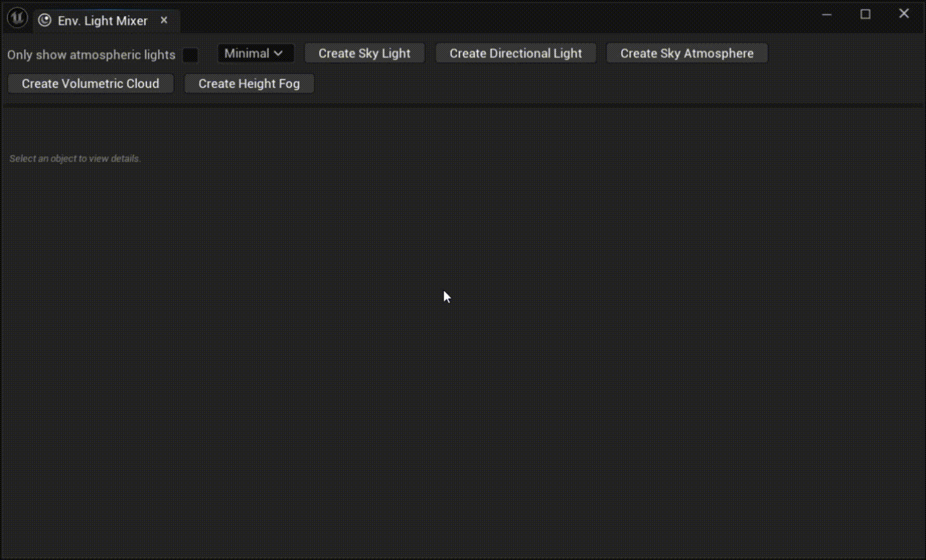Minimize the Env. Light Mixer window
This screenshot has height=560, width=926.
(827, 15)
